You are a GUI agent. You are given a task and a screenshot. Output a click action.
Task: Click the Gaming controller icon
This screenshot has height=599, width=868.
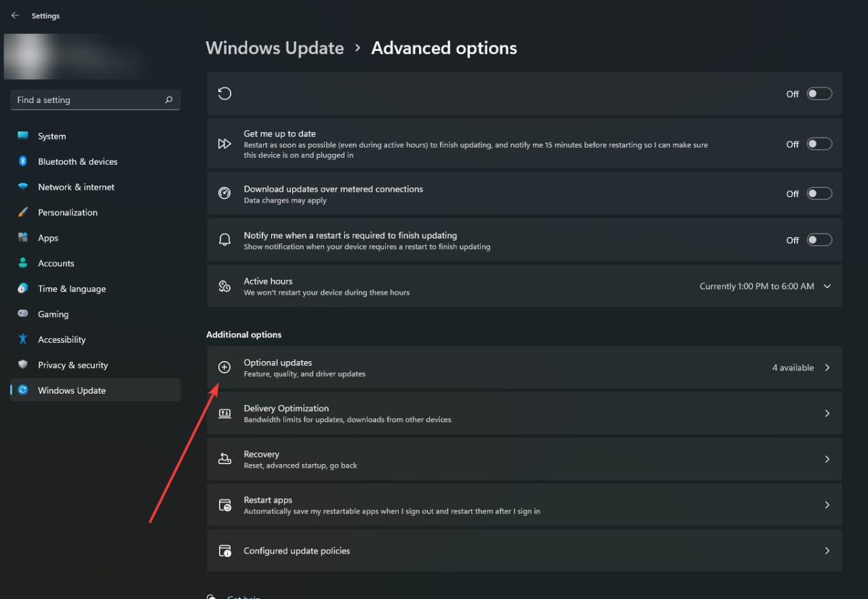23,314
